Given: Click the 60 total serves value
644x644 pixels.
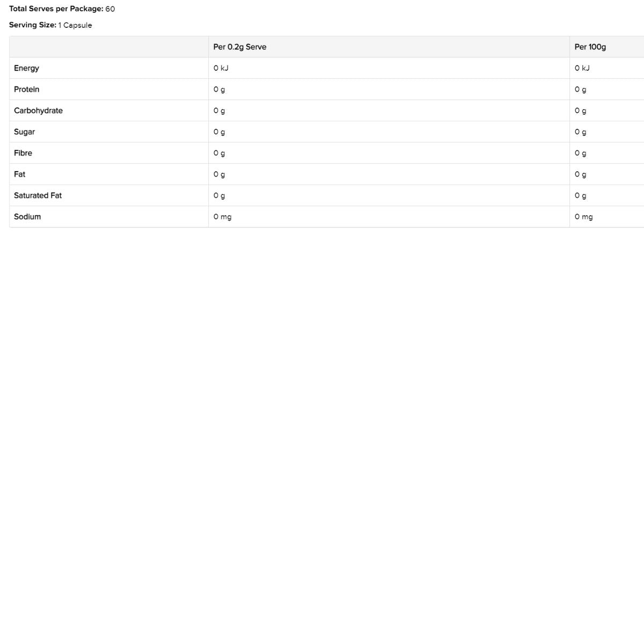Looking at the screenshot, I should [110, 9].
